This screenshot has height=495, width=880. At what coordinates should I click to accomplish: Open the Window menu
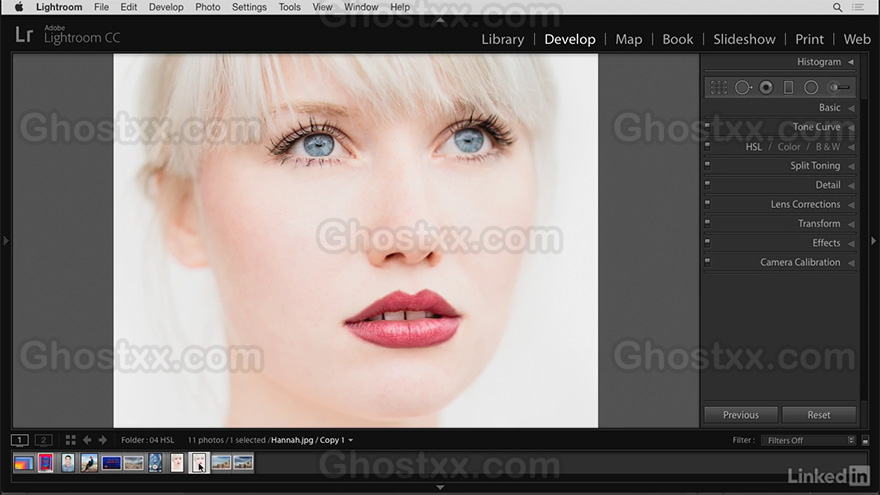pos(361,7)
